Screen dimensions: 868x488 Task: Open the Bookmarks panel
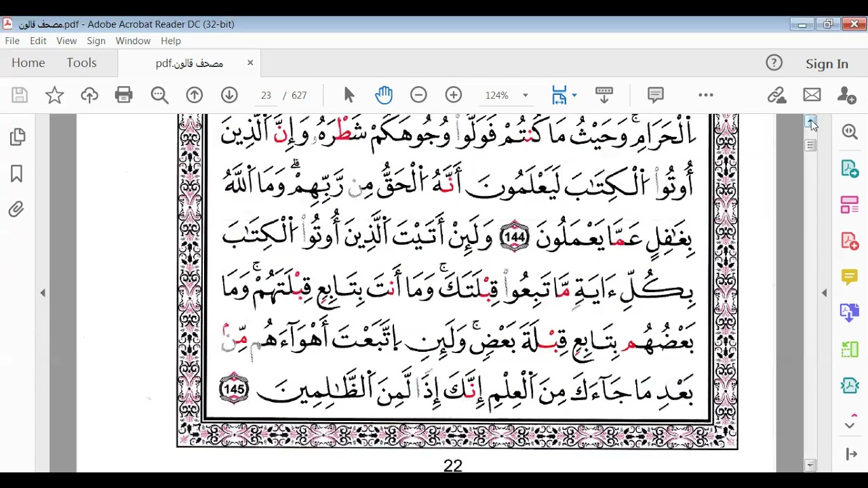click(x=17, y=174)
